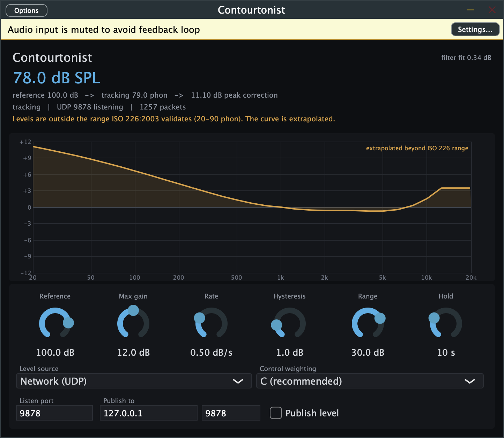Click the 0.50 dB/s Rate value
This screenshot has height=438, width=504.
coord(212,353)
